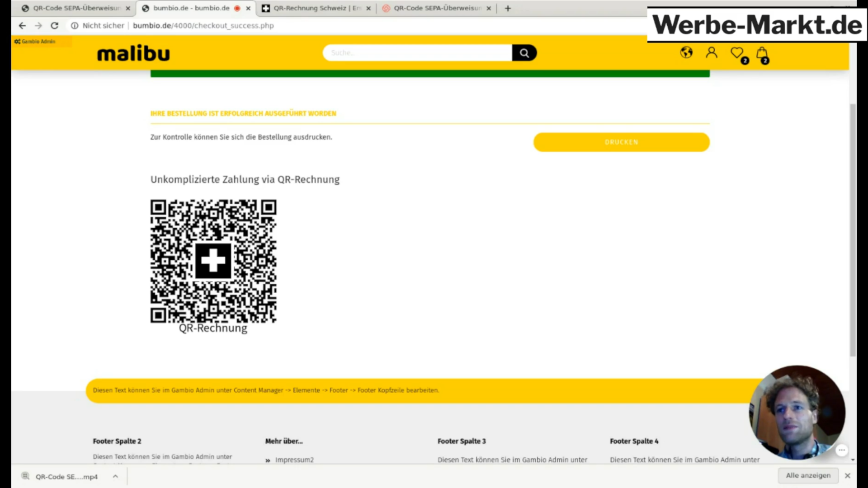Screen dimensions: 868x488
Task: Open the Gambio Admin link
Action: (x=35, y=42)
